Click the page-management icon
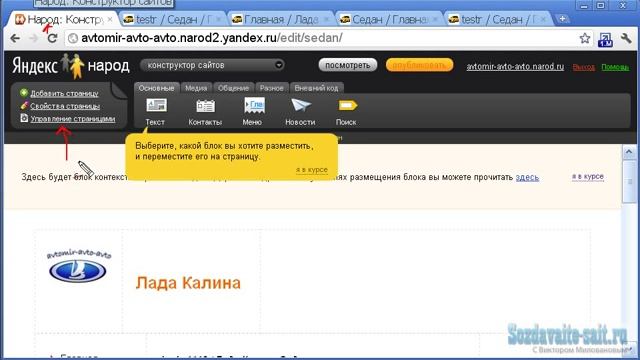Image resolution: width=640 pixels, height=360 pixels. coord(24,118)
